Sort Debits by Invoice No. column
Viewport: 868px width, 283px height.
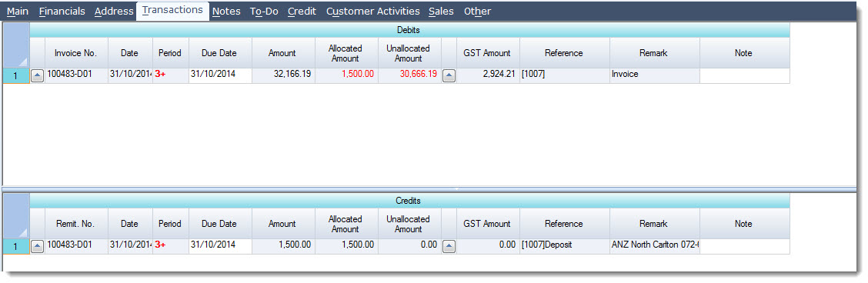pyautogui.click(x=76, y=53)
